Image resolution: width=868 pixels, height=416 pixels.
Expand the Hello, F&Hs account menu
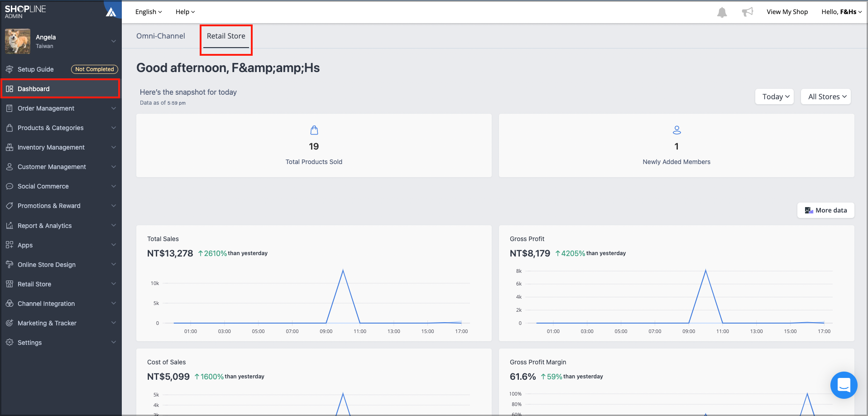[x=841, y=12]
